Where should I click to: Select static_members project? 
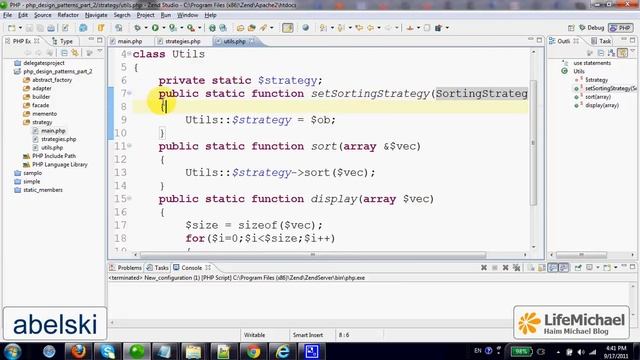point(43,190)
